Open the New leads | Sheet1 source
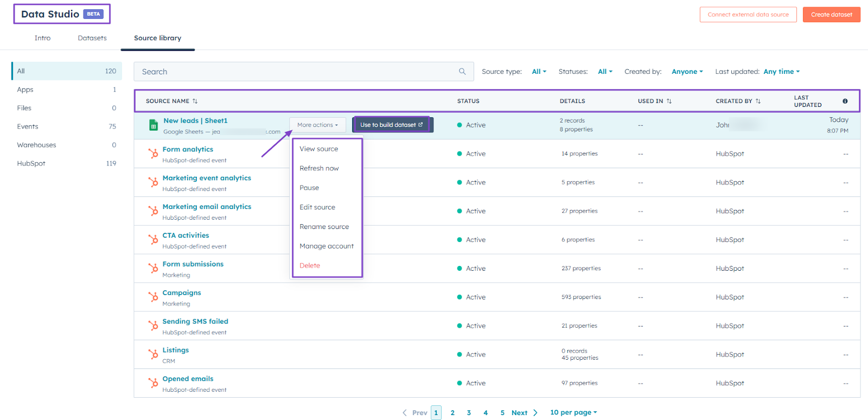868x420 pixels. coord(195,120)
